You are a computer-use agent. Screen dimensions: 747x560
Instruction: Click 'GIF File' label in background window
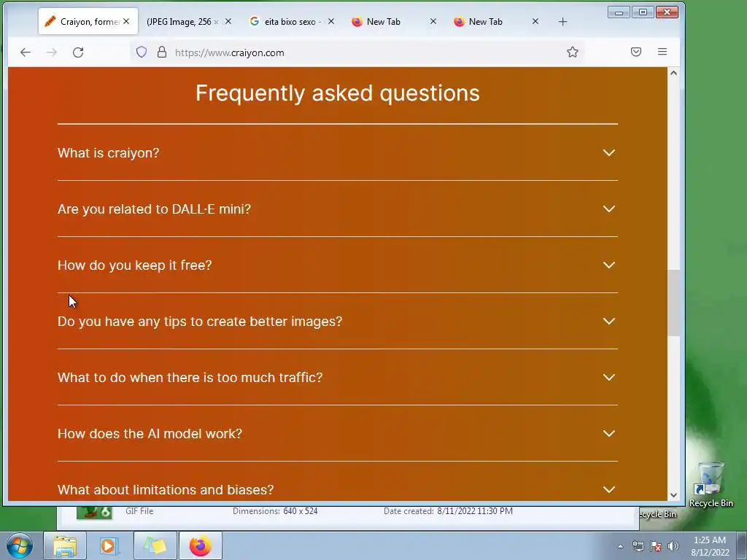(x=139, y=511)
